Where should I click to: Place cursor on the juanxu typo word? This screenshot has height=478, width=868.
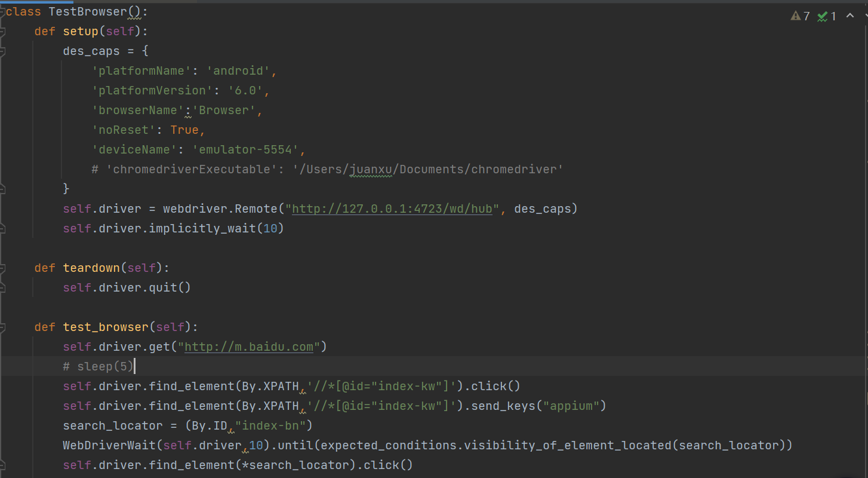[x=371, y=169]
